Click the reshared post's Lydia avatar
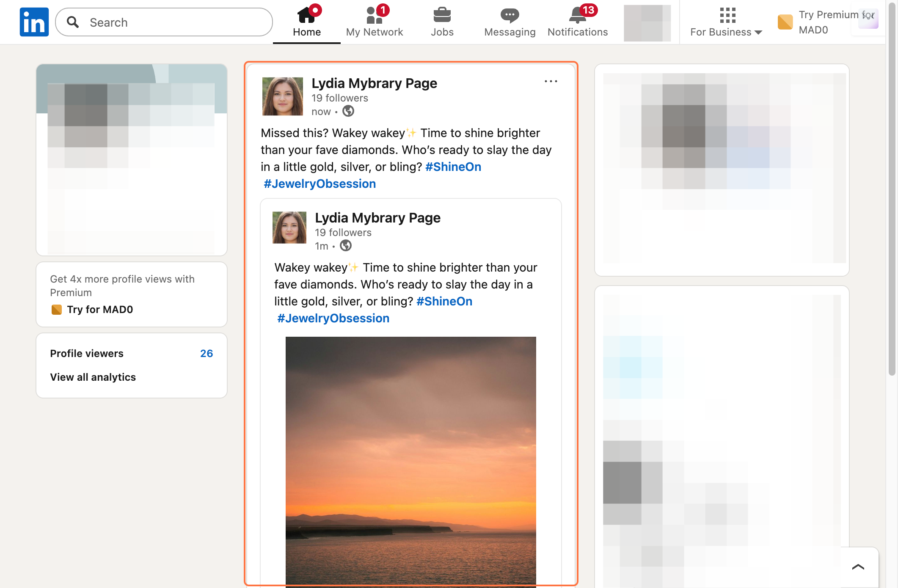Image resolution: width=898 pixels, height=588 pixels. [289, 228]
